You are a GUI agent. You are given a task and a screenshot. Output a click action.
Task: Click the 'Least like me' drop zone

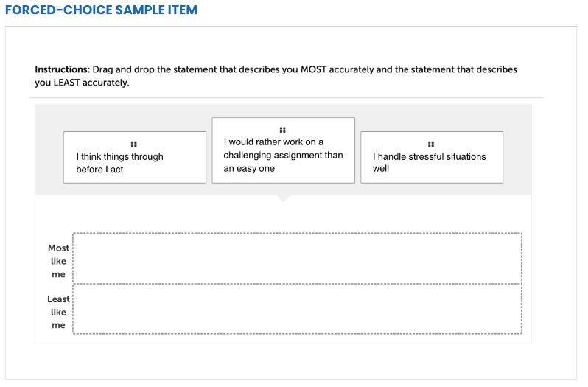[297, 309]
